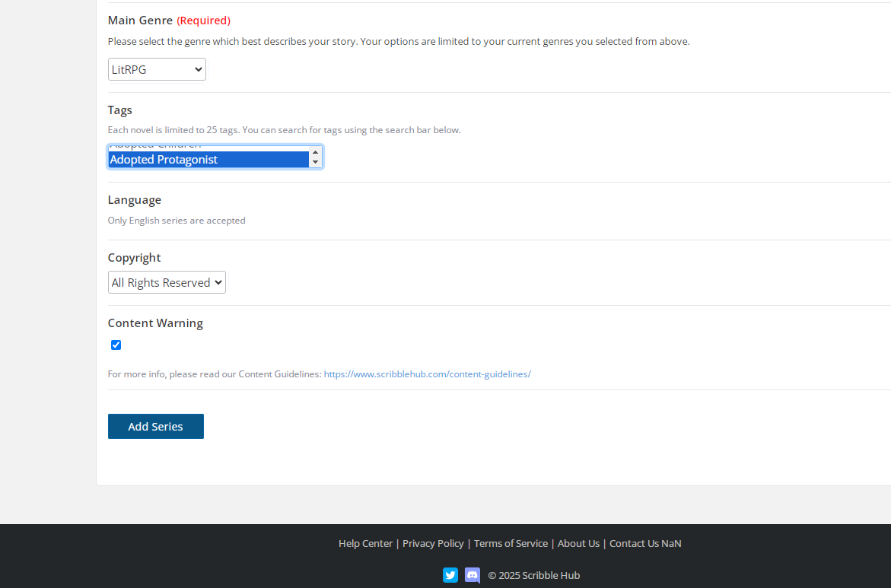
Task: Toggle the Content Warning checkbox
Action: click(116, 345)
